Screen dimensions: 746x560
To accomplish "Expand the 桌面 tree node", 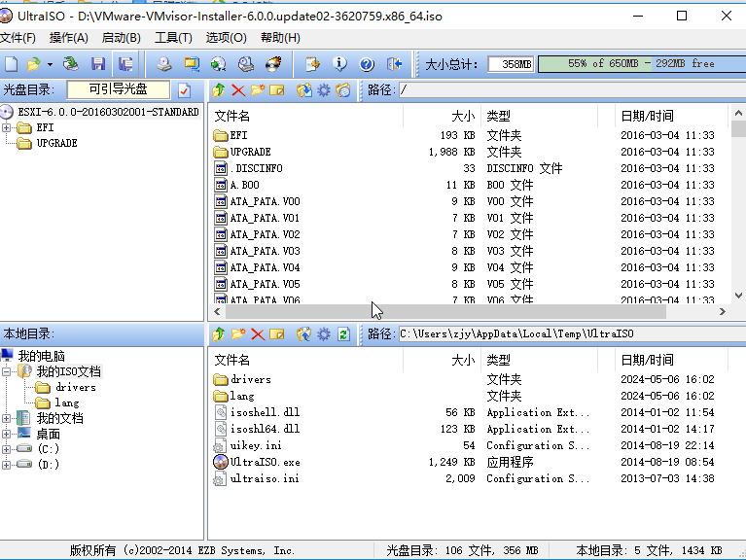I will point(6,434).
